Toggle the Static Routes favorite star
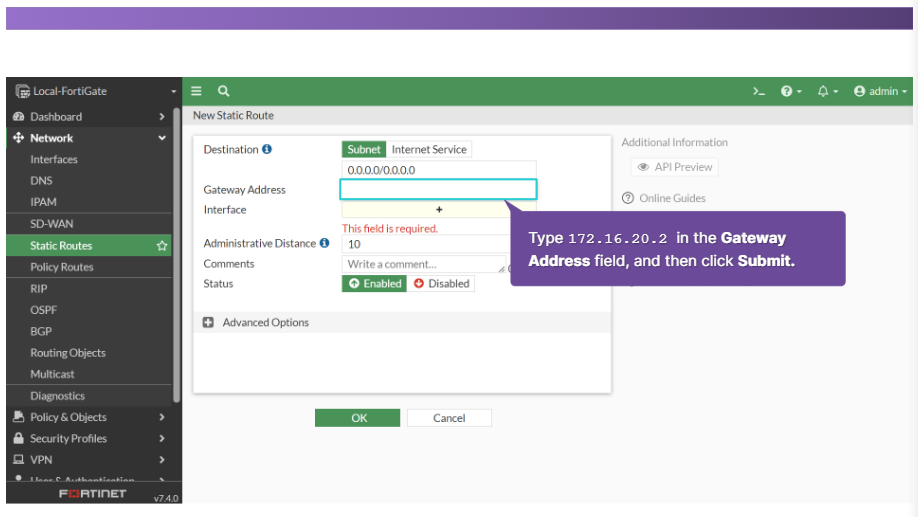 point(162,246)
